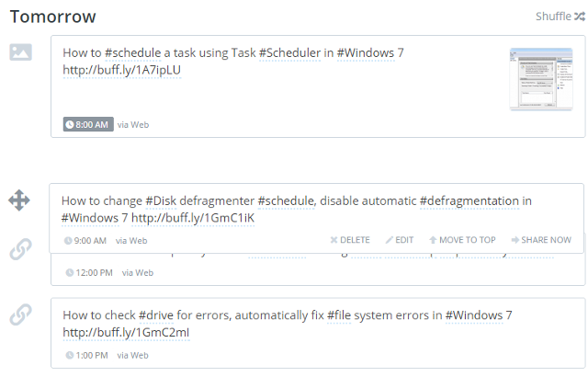The image size is (588, 377).
Task: Open the buff.ly/1GmC1iK link
Action: click(192, 218)
